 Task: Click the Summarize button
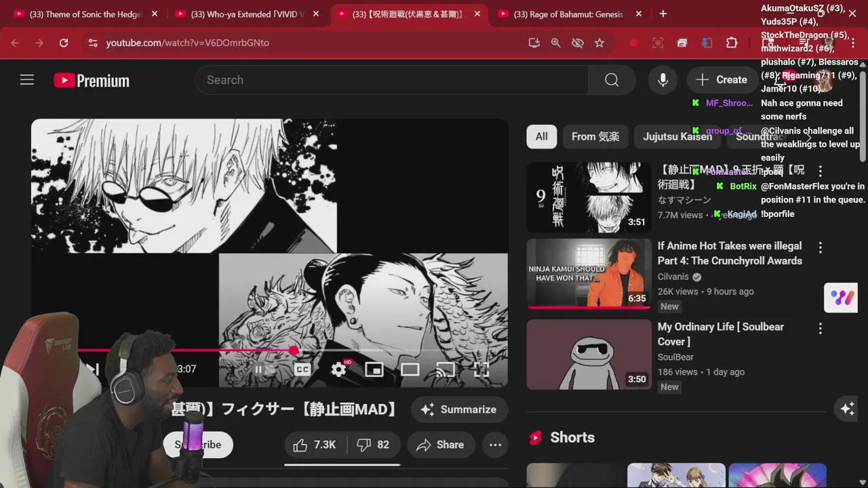click(459, 409)
